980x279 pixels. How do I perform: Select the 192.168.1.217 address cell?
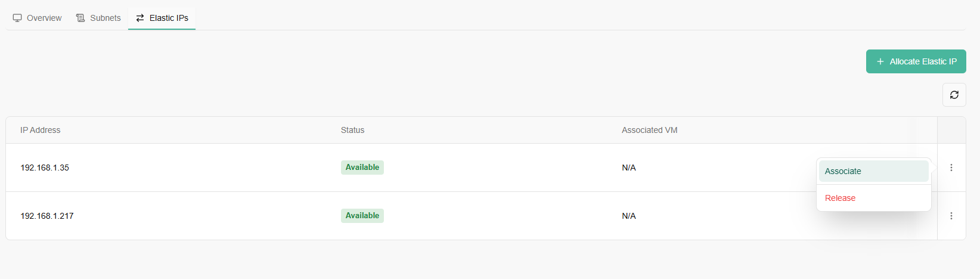(x=47, y=216)
